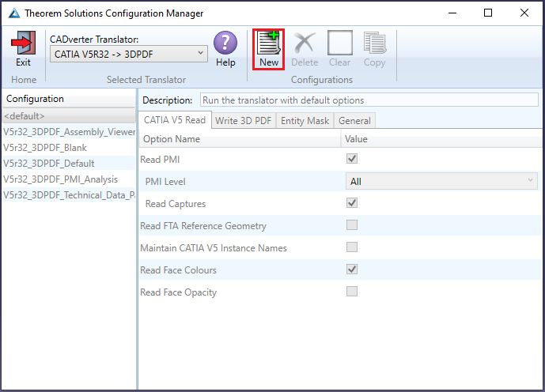
Task: Minimize the Configuration Manager window
Action: [452, 13]
